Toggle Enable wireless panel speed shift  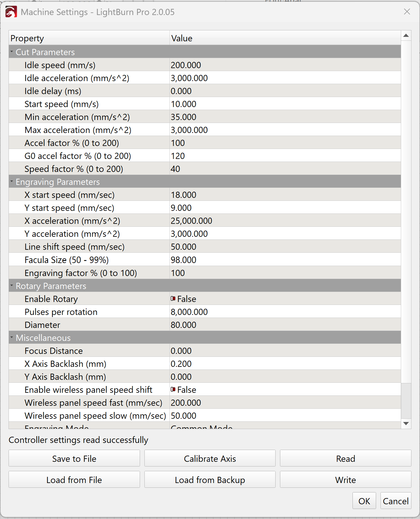pos(173,390)
